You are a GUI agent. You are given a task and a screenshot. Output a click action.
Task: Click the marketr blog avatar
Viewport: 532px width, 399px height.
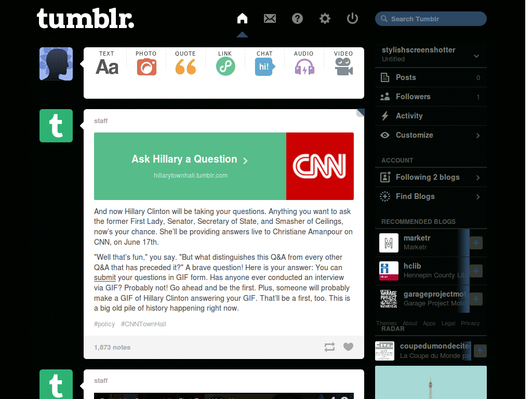click(x=389, y=243)
